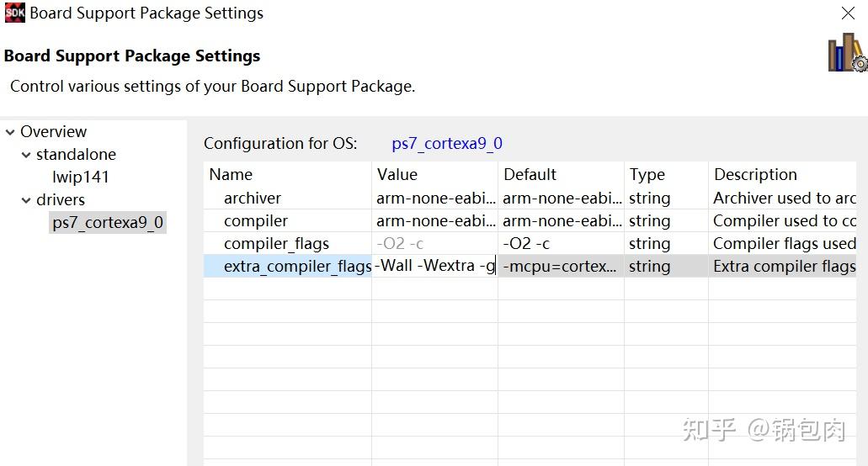Click the Value column header
Viewport: 868px width, 466px height.
point(397,175)
